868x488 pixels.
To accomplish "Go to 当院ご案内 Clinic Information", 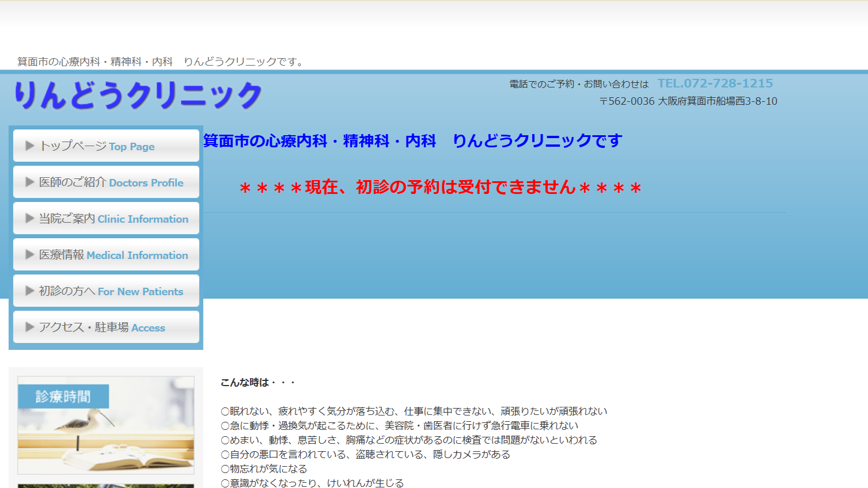I will pyautogui.click(x=106, y=218).
